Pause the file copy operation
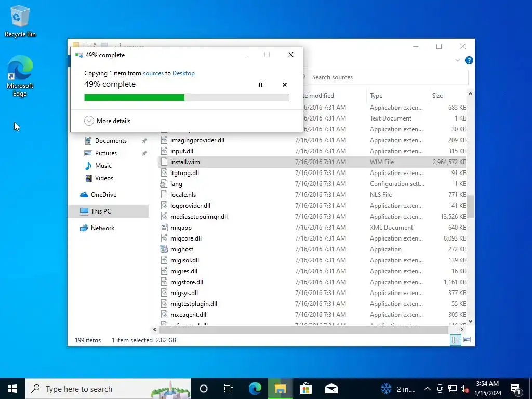Screen dimensions: 532x399 point(260,85)
